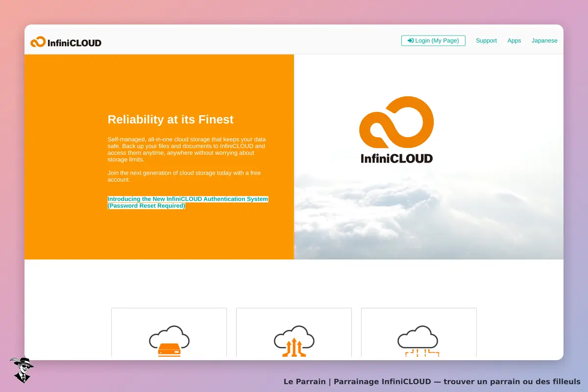Switch the site language to Japanese
This screenshot has width=588, height=392.
[x=544, y=41]
